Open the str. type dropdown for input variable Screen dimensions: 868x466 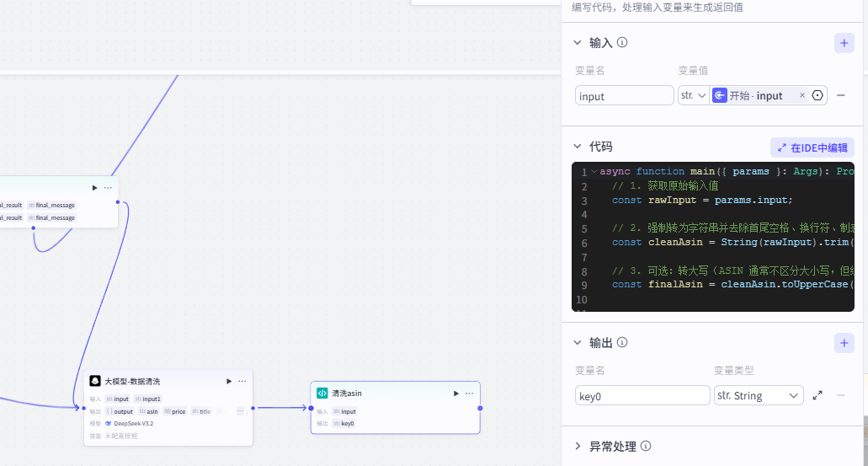click(694, 95)
